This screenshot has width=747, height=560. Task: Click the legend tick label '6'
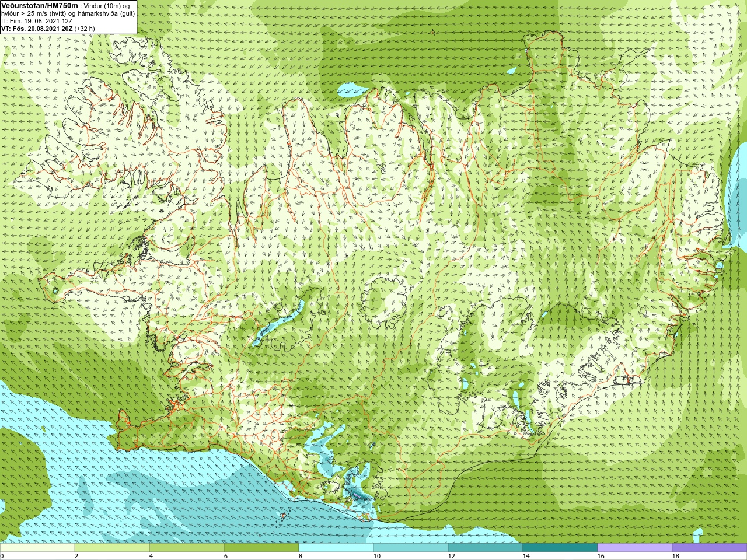click(x=226, y=556)
